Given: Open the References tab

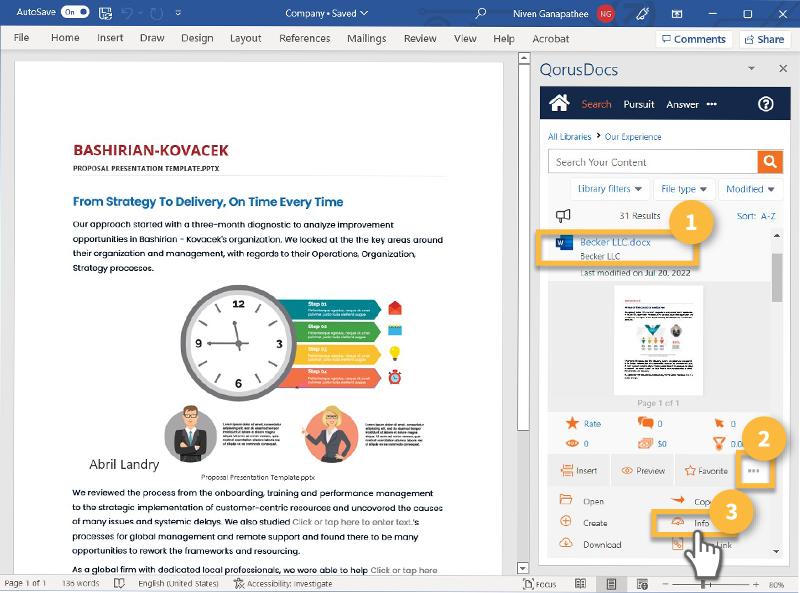Looking at the screenshot, I should (304, 38).
